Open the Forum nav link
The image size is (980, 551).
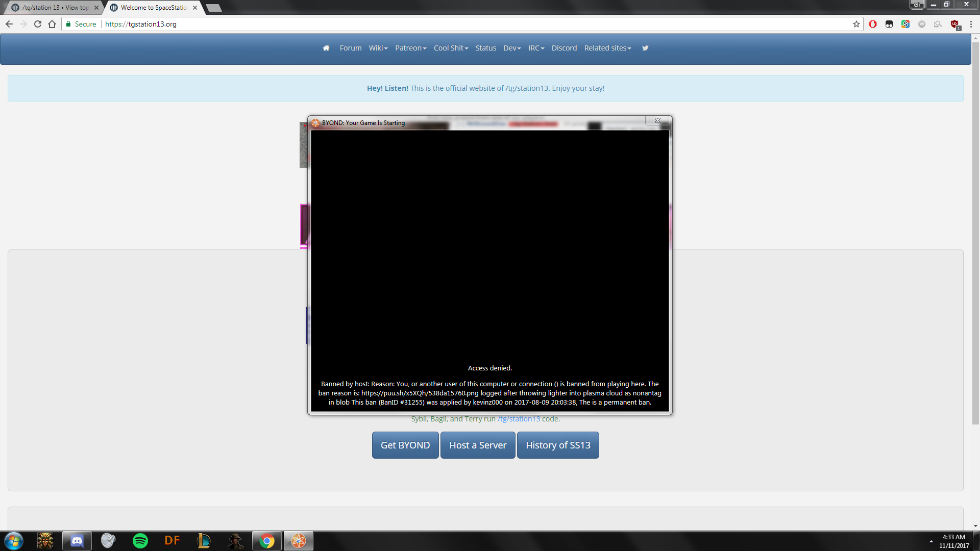pyautogui.click(x=351, y=48)
